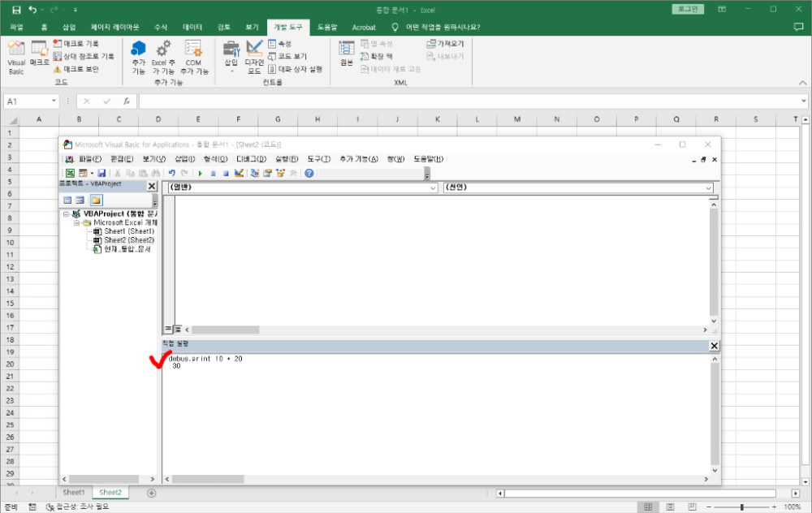The width and height of the screenshot is (812, 513).
Task: Click the 로그인 sign-in button
Action: pos(688,9)
